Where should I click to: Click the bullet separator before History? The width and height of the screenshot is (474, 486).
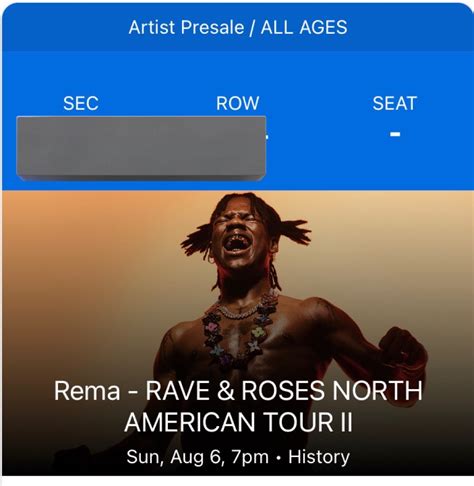[278, 458]
